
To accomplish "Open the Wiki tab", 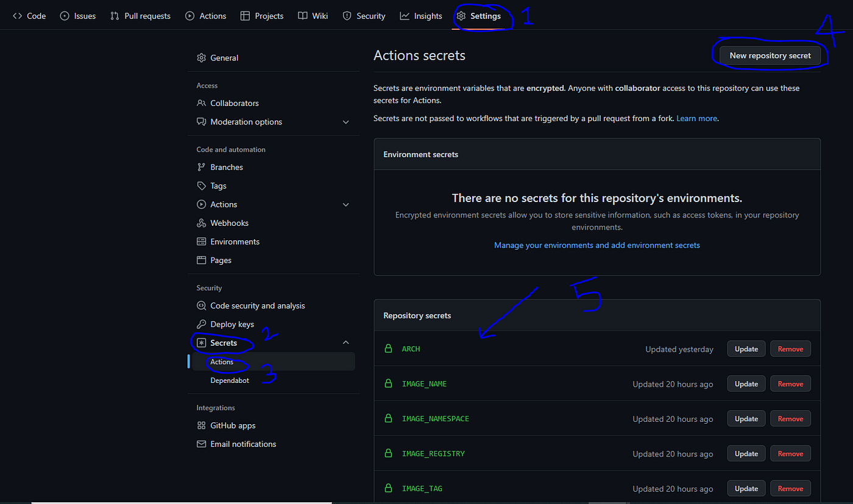I will [x=313, y=16].
